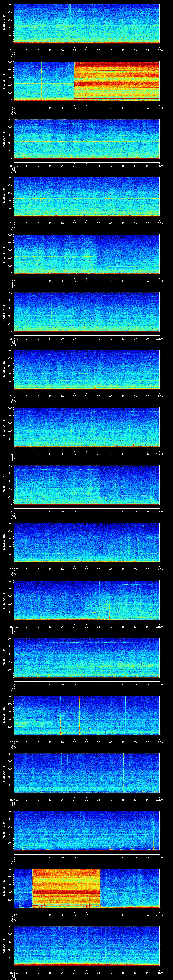Choose the spectrogram plot starting at 3:20:00
The width and height of the screenshot is (173, 980).
pyautogui.click(x=87, y=369)
